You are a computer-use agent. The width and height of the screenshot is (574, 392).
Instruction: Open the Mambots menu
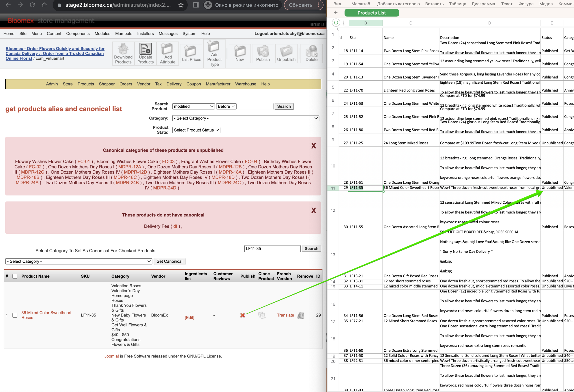tap(124, 34)
